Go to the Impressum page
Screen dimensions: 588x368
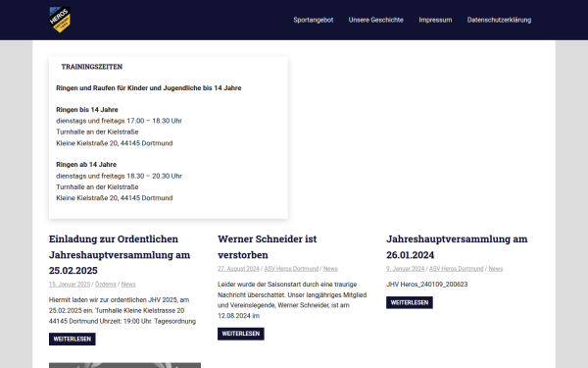click(x=435, y=20)
